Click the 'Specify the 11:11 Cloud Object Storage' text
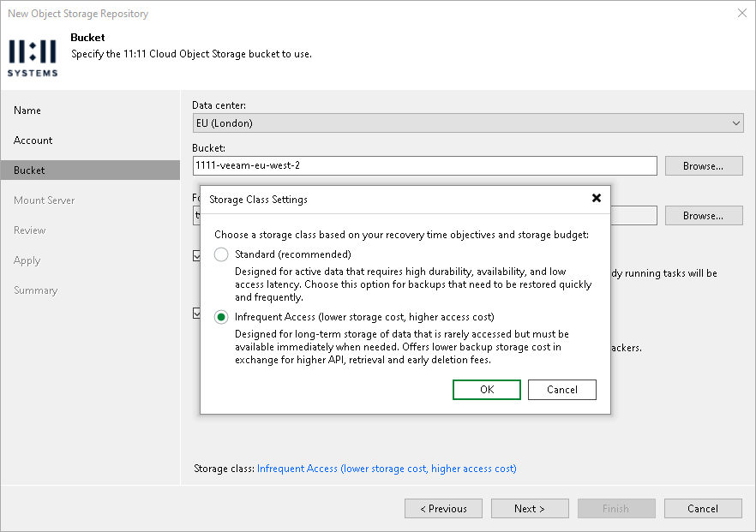756x532 pixels. click(191, 54)
